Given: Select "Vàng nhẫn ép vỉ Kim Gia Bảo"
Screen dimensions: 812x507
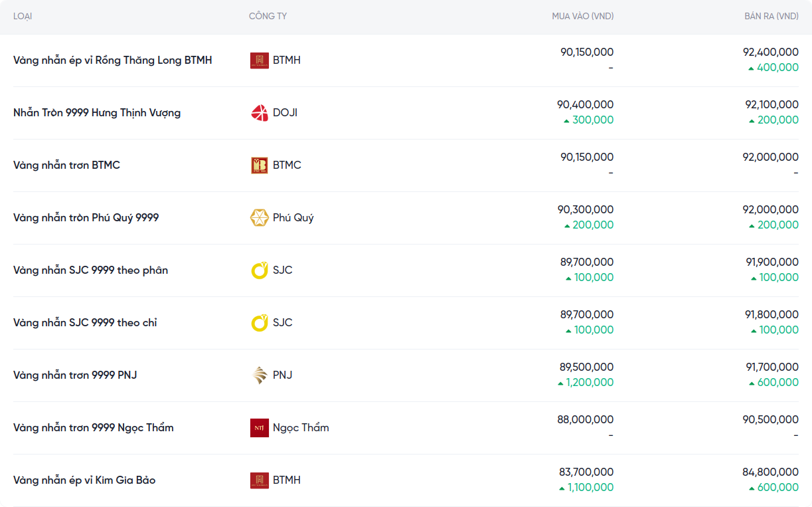Looking at the screenshot, I should 84,480.
